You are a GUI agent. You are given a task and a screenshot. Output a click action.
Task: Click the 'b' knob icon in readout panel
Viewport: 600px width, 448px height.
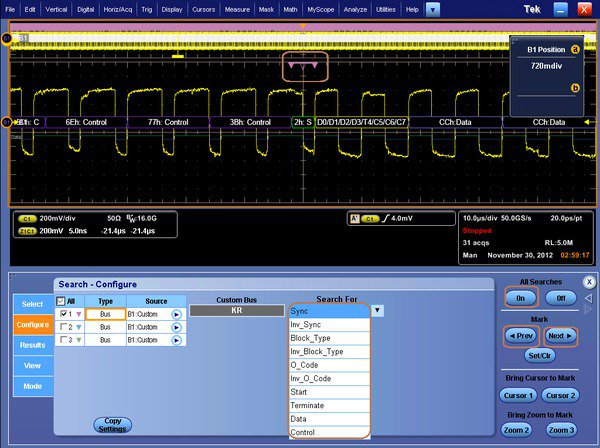(575, 88)
